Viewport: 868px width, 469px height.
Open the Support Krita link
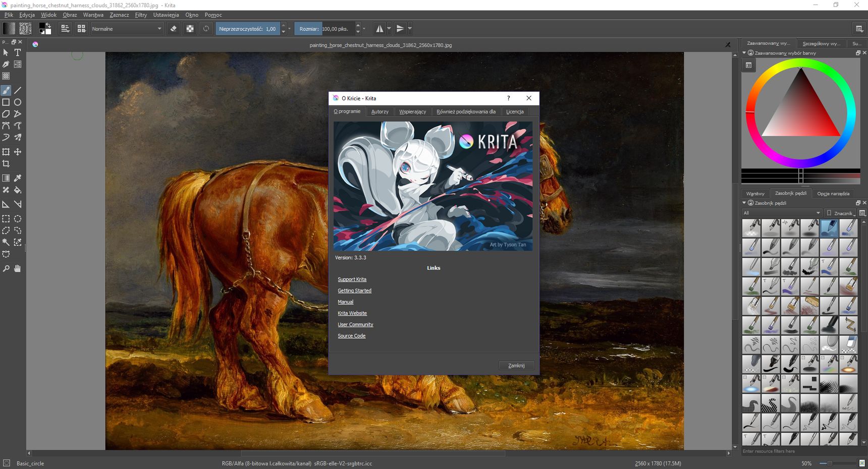click(352, 279)
